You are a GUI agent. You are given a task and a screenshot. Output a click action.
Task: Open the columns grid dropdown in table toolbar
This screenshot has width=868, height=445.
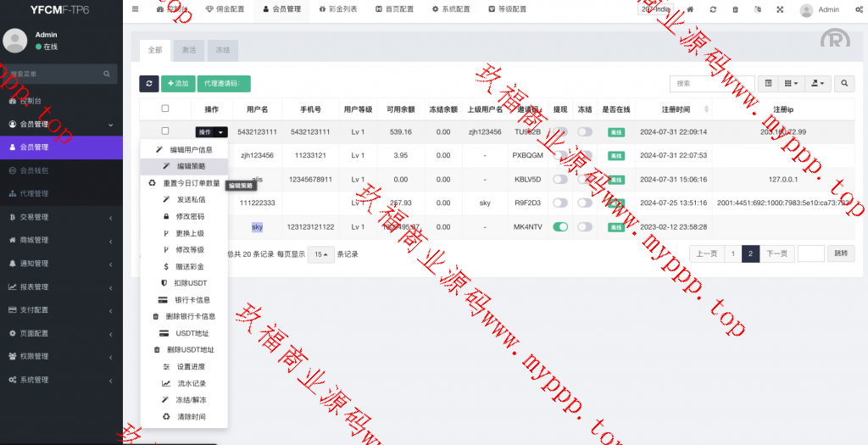[792, 83]
